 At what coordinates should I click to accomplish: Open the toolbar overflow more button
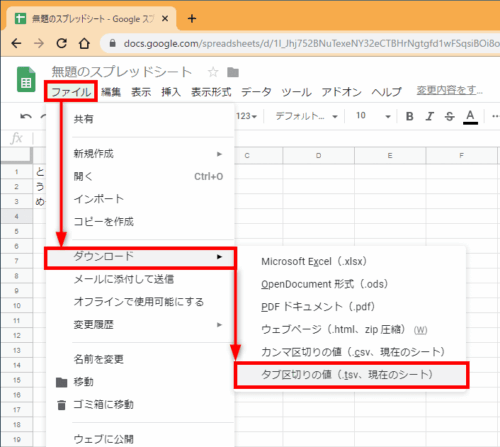(496, 116)
